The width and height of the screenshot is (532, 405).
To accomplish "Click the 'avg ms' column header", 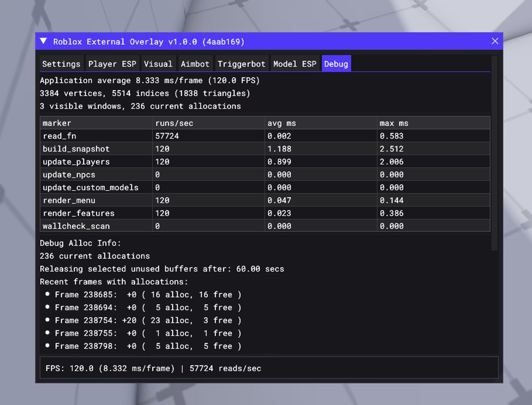I will (x=320, y=123).
